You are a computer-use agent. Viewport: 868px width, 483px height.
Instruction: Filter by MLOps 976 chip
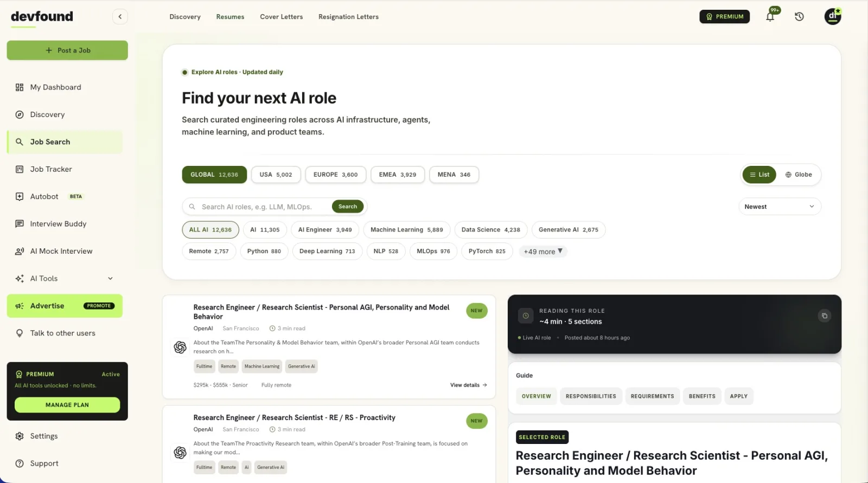tap(433, 252)
